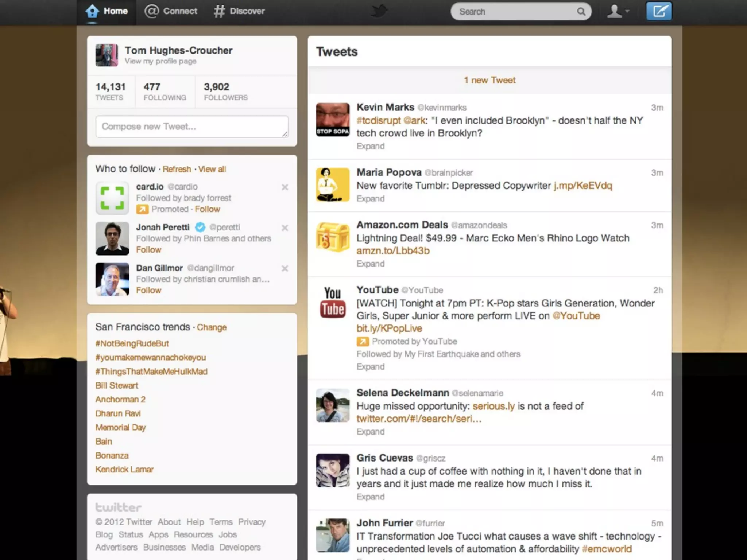Expand Kevin Marks' tweet
747x560 pixels.
point(370,146)
